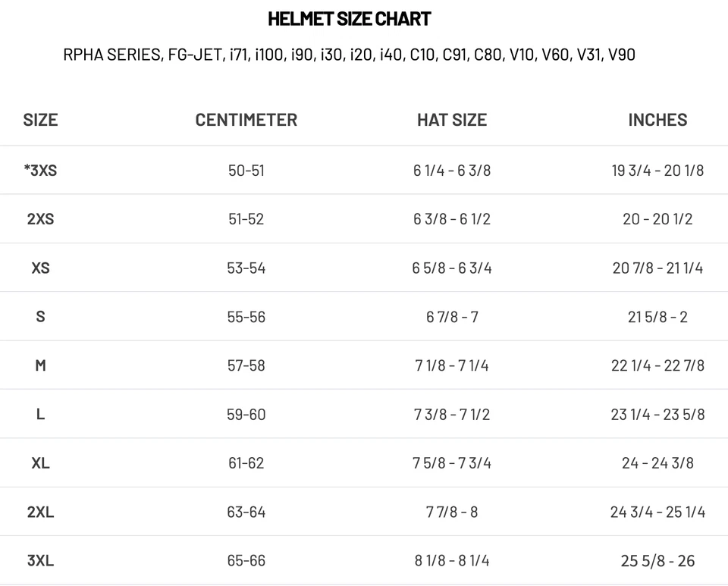Click the CENTIMETER column header
The image size is (728, 586).
click(246, 120)
